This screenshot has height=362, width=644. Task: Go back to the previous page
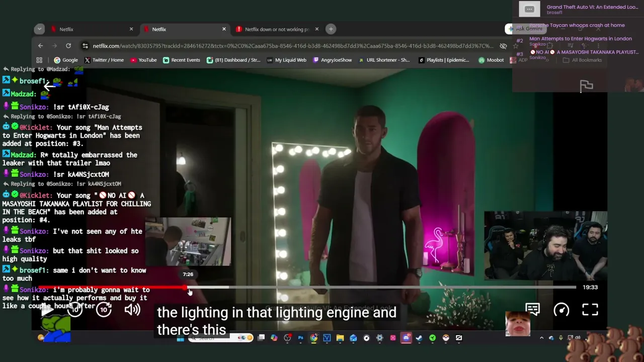point(41,46)
